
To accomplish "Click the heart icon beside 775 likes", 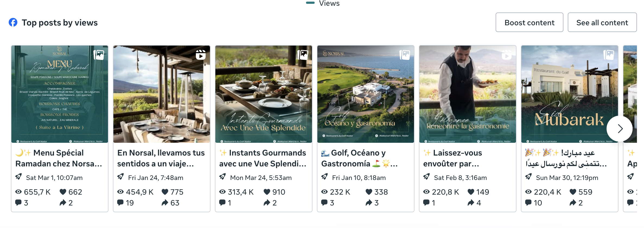I will (165, 192).
